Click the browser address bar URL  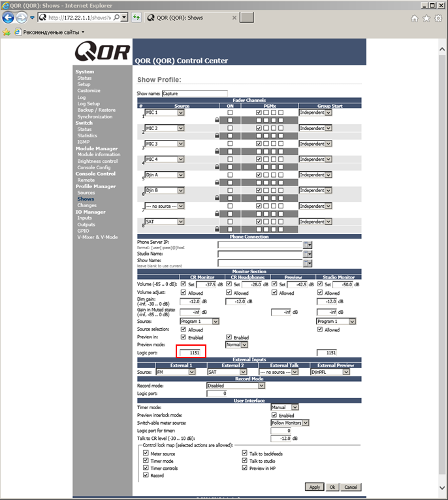[x=80, y=18]
